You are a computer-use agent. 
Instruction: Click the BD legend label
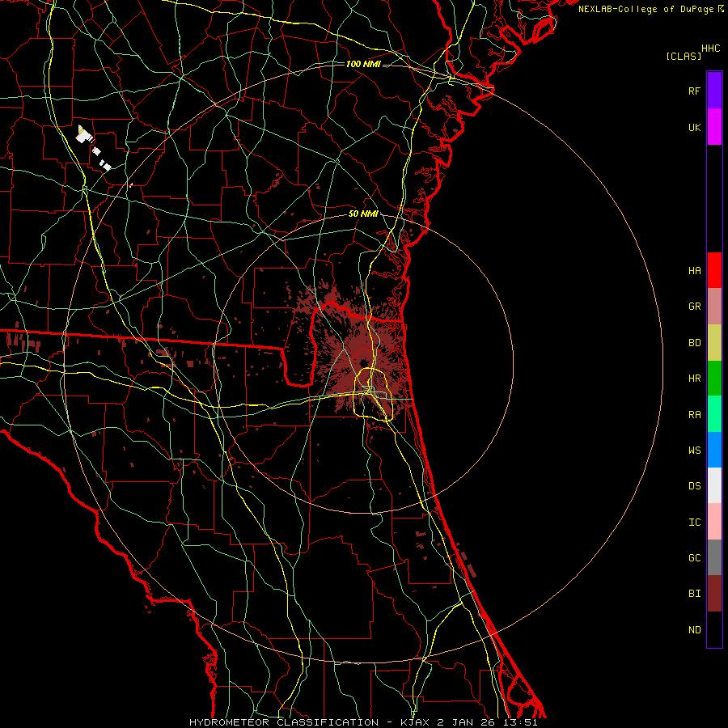coord(694,343)
